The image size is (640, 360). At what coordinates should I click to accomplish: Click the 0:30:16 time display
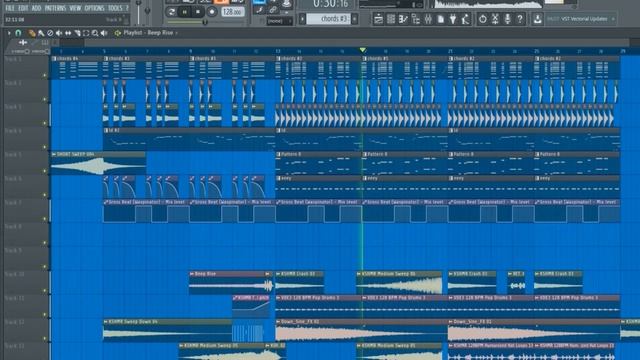(331, 4)
